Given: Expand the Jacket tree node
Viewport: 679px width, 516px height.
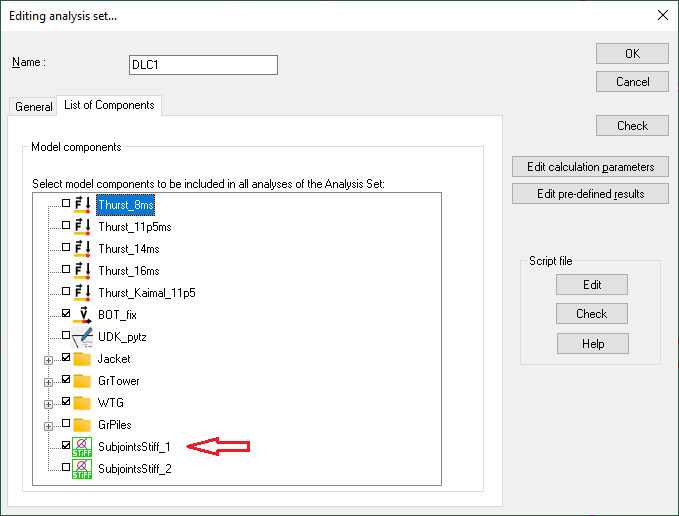Looking at the screenshot, I should click(x=49, y=359).
